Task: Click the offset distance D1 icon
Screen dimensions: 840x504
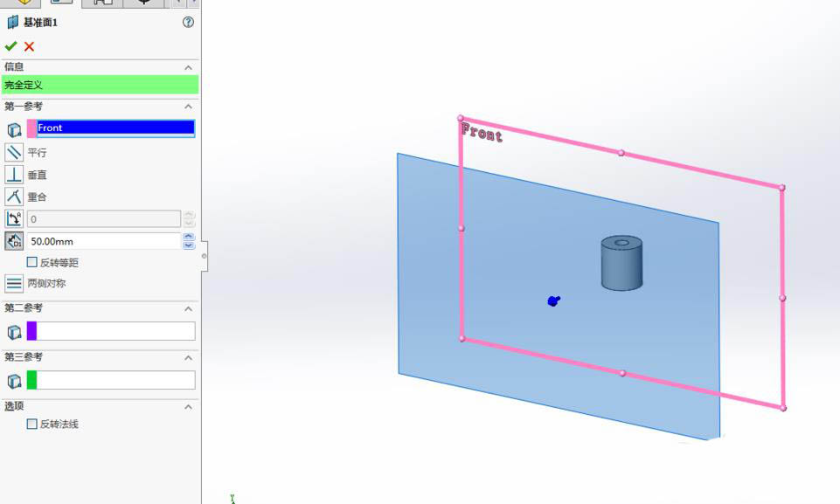Action: (x=12, y=241)
